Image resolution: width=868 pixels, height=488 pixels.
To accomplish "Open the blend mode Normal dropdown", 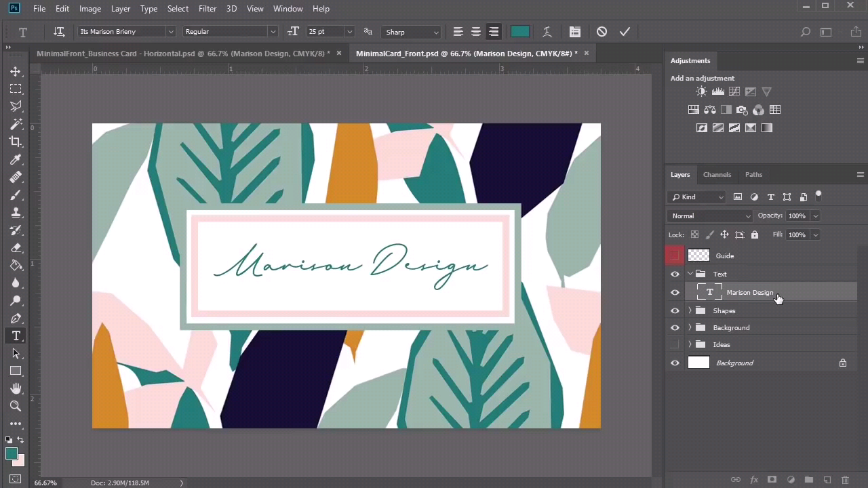I will (710, 216).
